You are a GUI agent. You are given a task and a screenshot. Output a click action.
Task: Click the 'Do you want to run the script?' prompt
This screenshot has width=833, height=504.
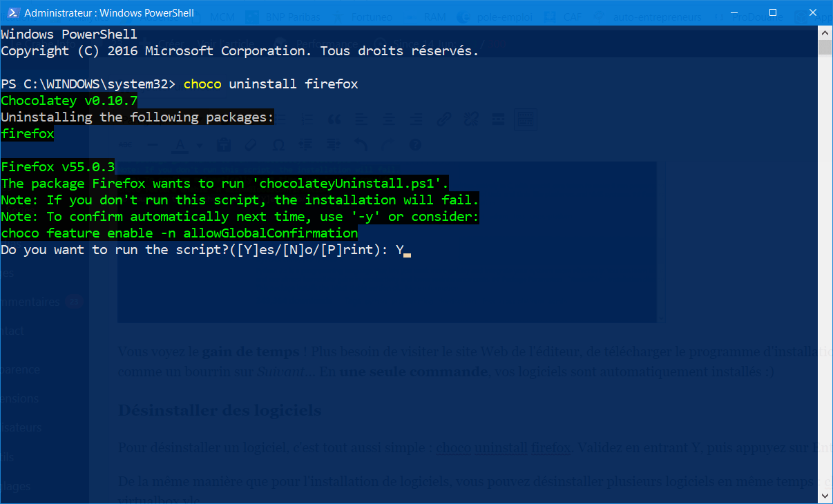coord(115,250)
